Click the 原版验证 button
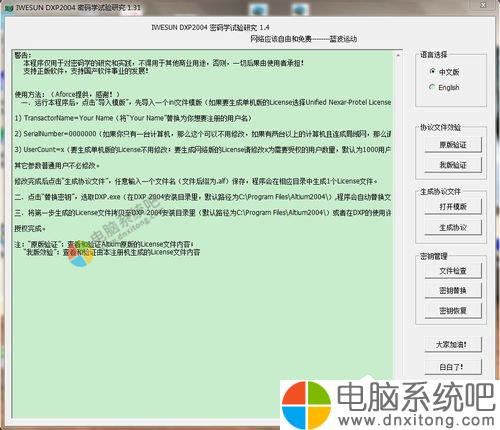This screenshot has width=500, height=430. [x=453, y=145]
